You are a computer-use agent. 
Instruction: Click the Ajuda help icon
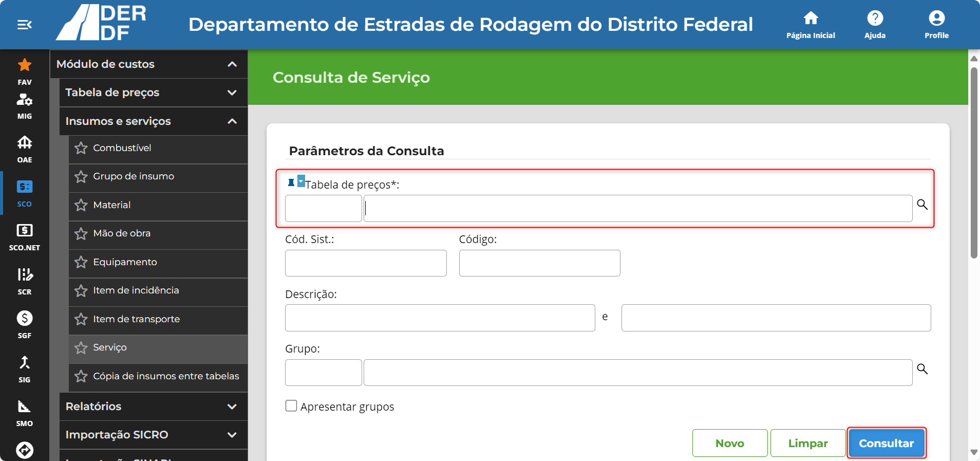click(x=875, y=18)
